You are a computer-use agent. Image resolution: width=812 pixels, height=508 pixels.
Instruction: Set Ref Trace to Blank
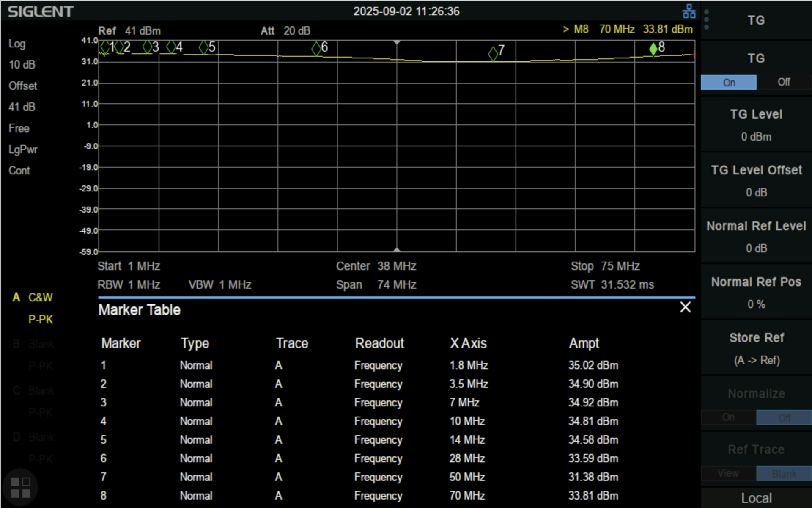pos(784,473)
